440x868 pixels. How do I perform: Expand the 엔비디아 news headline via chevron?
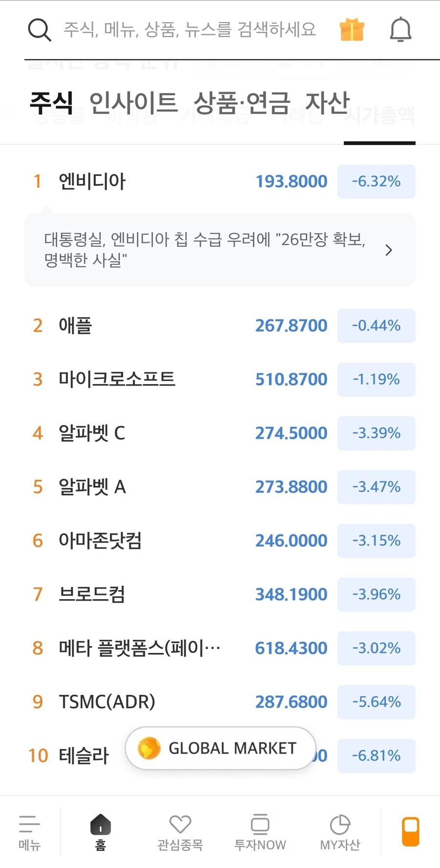(x=389, y=250)
